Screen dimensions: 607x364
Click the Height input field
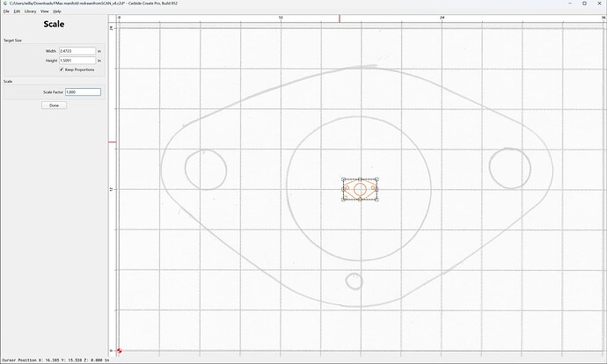77,61
